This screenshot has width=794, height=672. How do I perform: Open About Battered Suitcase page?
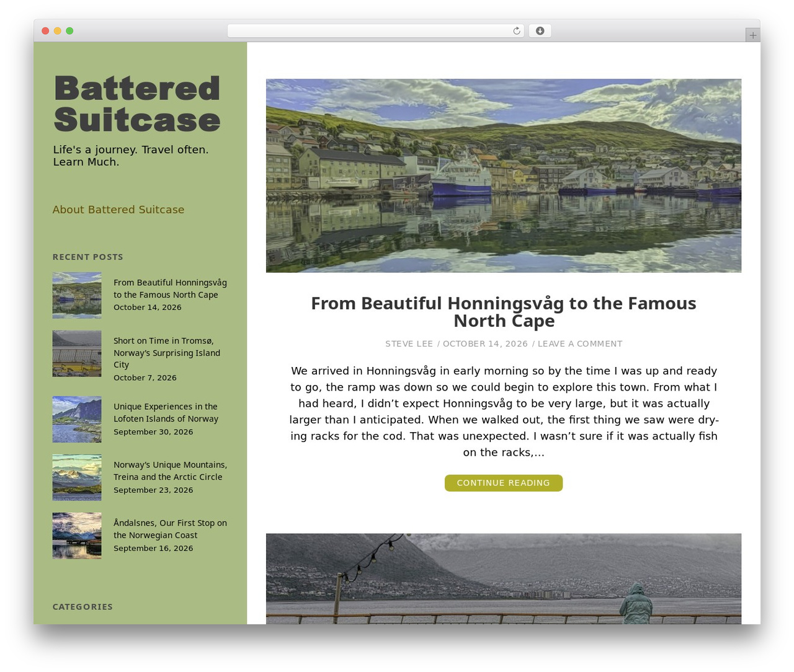(118, 210)
